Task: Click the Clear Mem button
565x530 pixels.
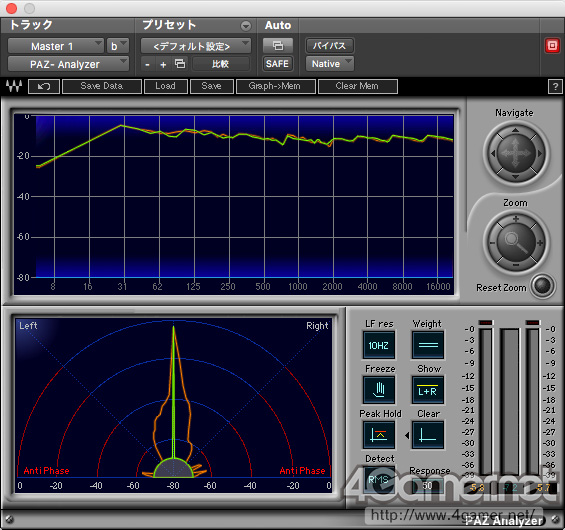Action: pos(358,86)
